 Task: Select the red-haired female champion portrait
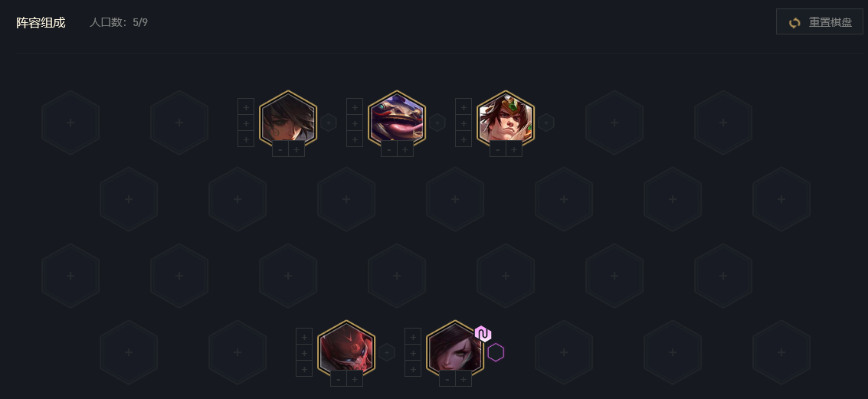coord(455,349)
